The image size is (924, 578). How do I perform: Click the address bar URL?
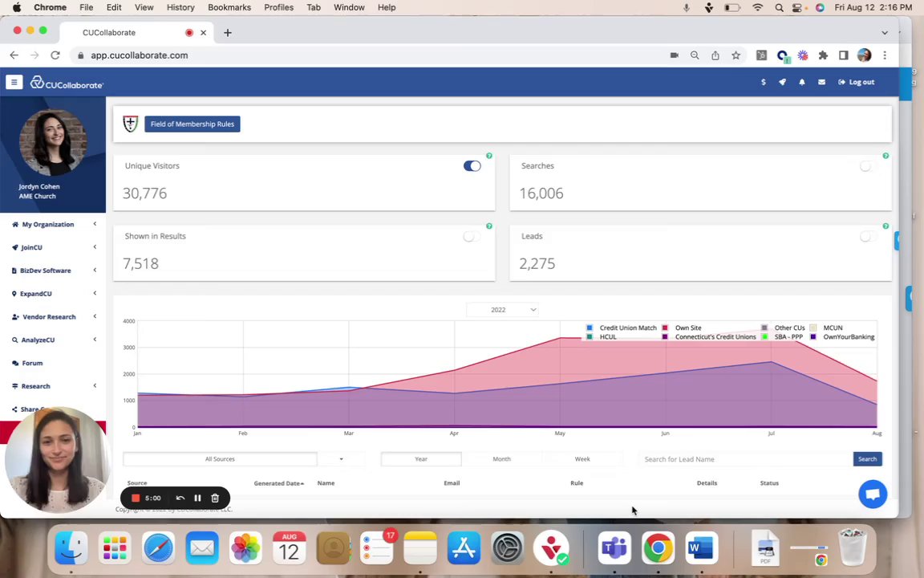pos(139,55)
